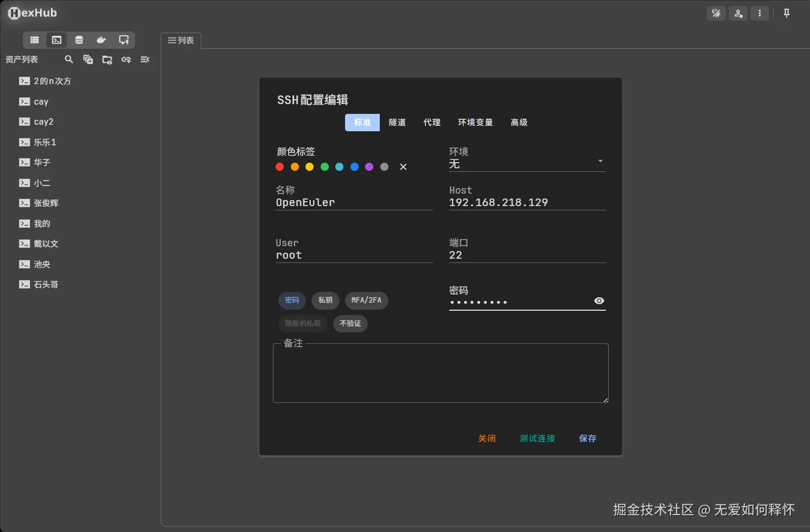Viewport: 810px width, 532px height.
Task: Select the 不验证 authentication chip
Action: [x=350, y=324]
